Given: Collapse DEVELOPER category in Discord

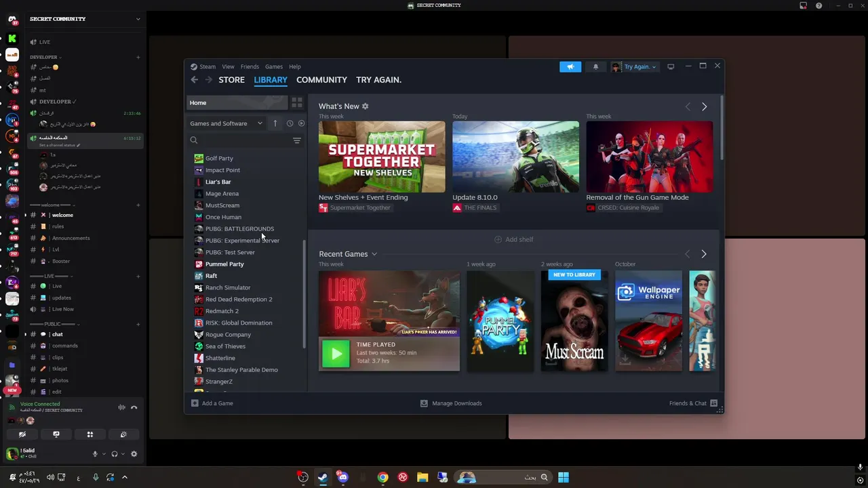Looking at the screenshot, I should (45, 57).
